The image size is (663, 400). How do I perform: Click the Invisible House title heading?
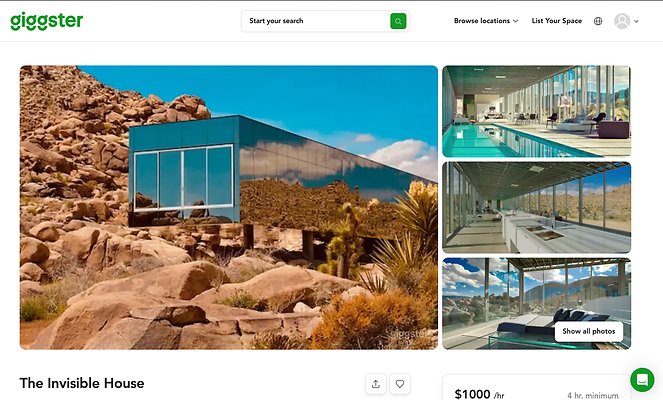[82, 383]
